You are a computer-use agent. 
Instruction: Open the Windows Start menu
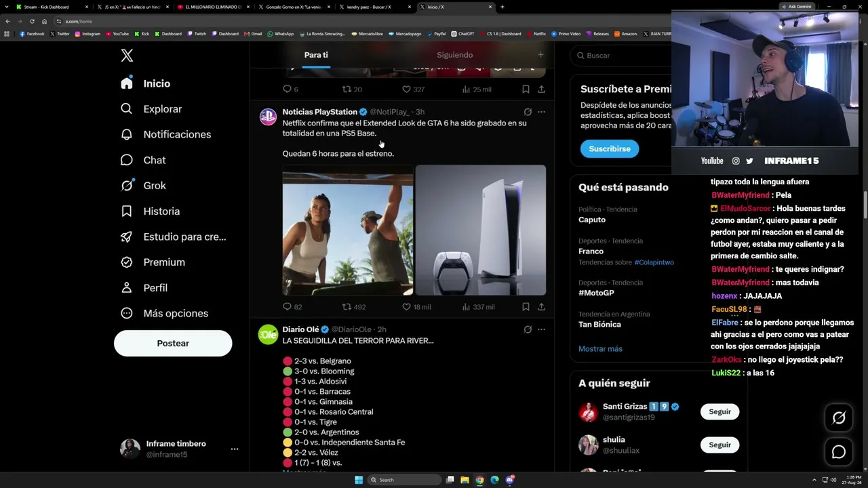coord(359,480)
